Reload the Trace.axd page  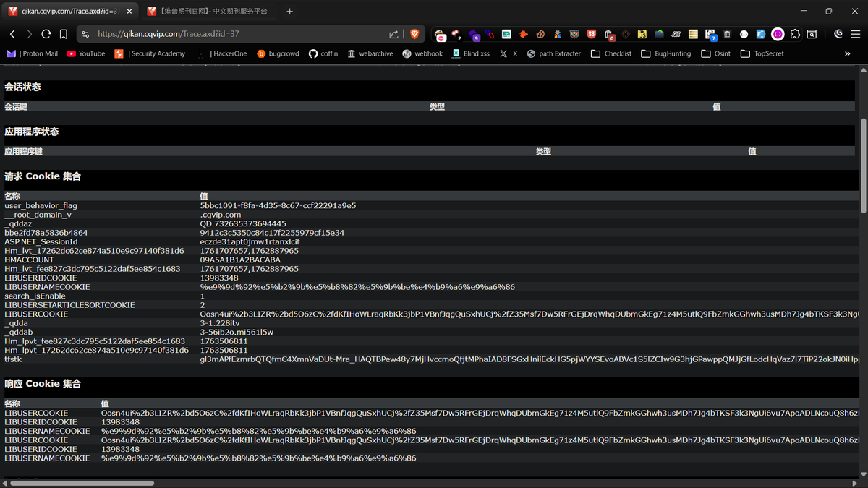(x=46, y=34)
